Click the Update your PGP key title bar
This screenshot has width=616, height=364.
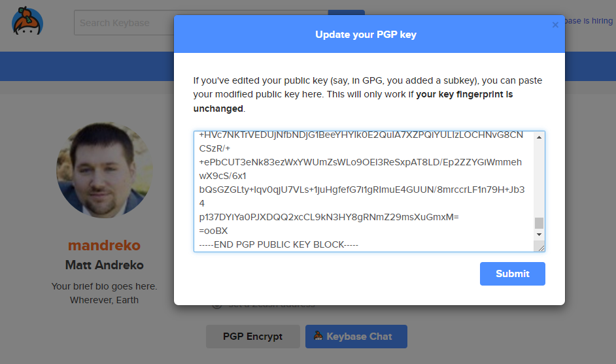(x=366, y=35)
